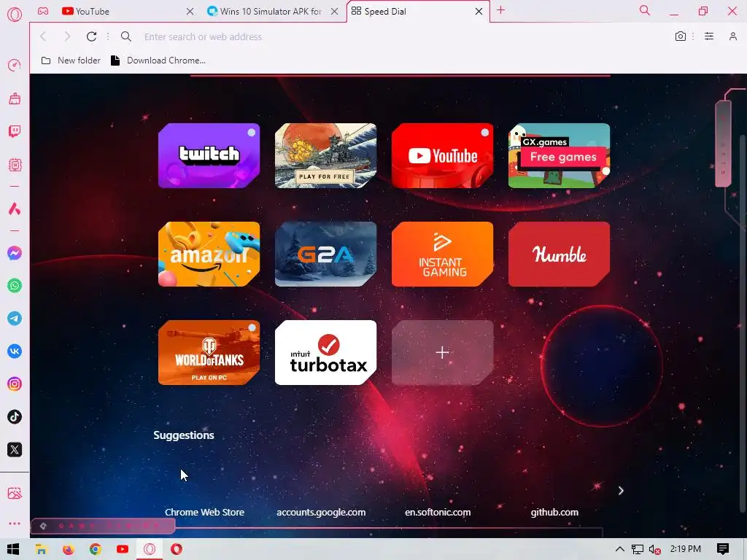Open the Amazon speed dial tile
Screen dimensions: 747x560
pyautogui.click(x=209, y=254)
